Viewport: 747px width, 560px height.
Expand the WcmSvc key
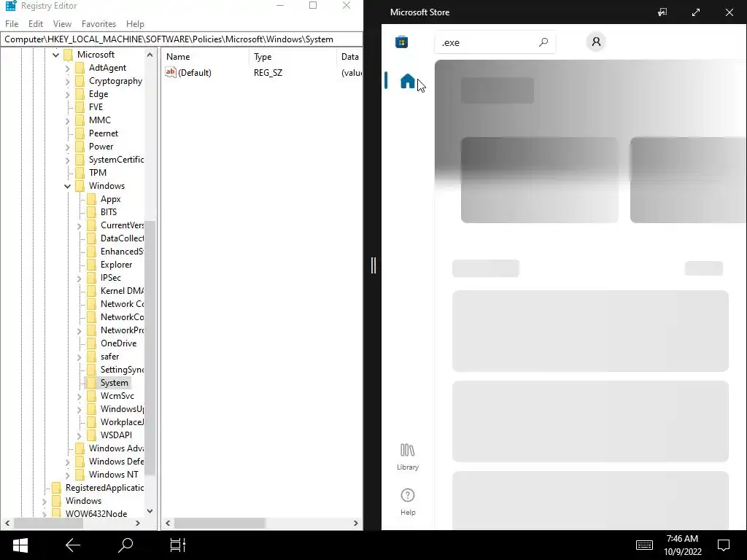[79, 396]
